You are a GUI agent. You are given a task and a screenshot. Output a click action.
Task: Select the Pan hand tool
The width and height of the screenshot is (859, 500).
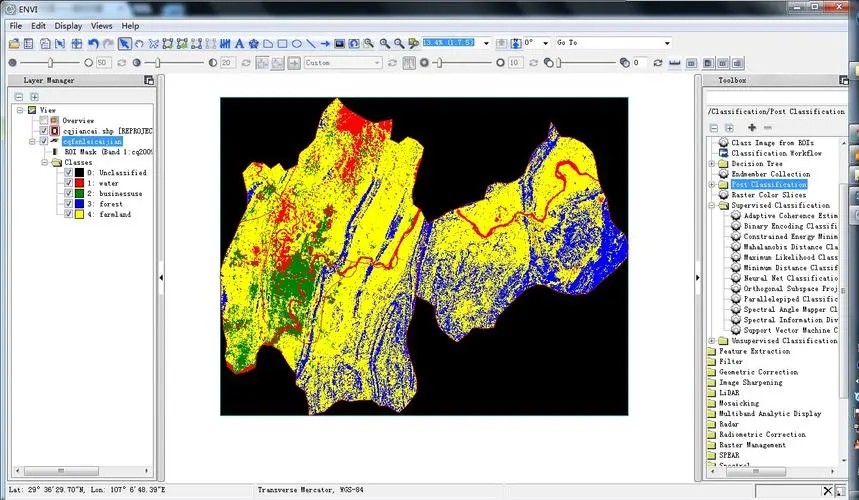click(x=139, y=43)
